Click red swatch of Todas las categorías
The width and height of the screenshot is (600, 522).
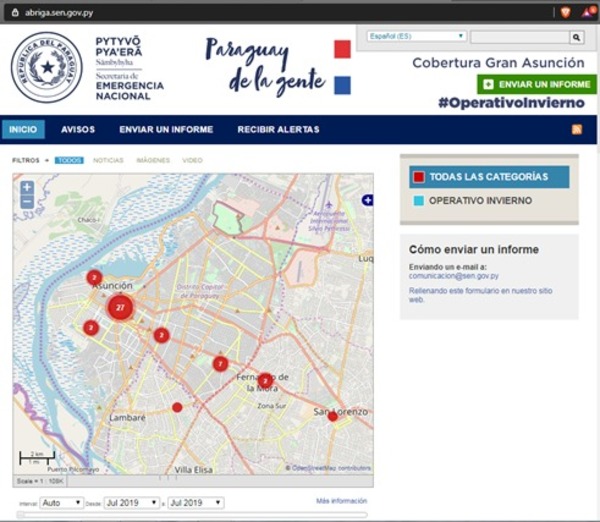[x=419, y=177]
